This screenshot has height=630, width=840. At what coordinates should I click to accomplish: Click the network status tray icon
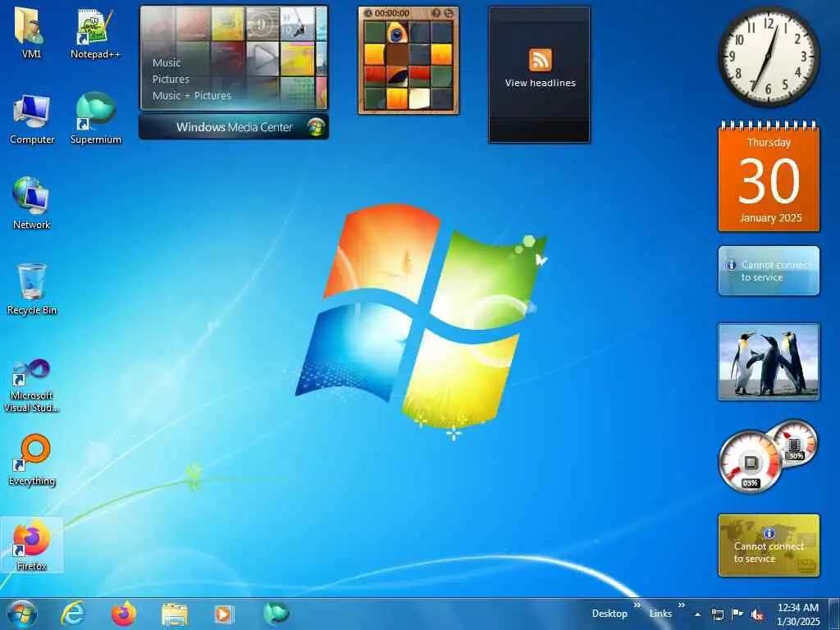(717, 614)
